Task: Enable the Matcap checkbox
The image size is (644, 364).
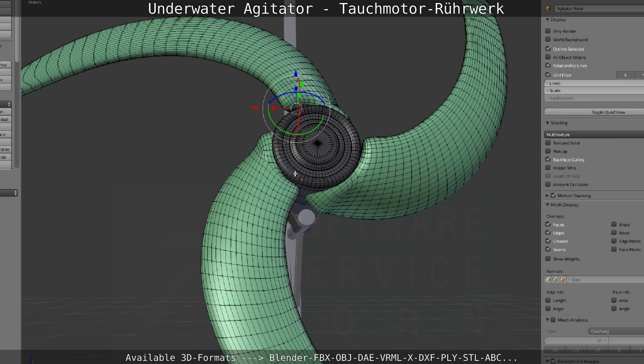Action: point(548,151)
